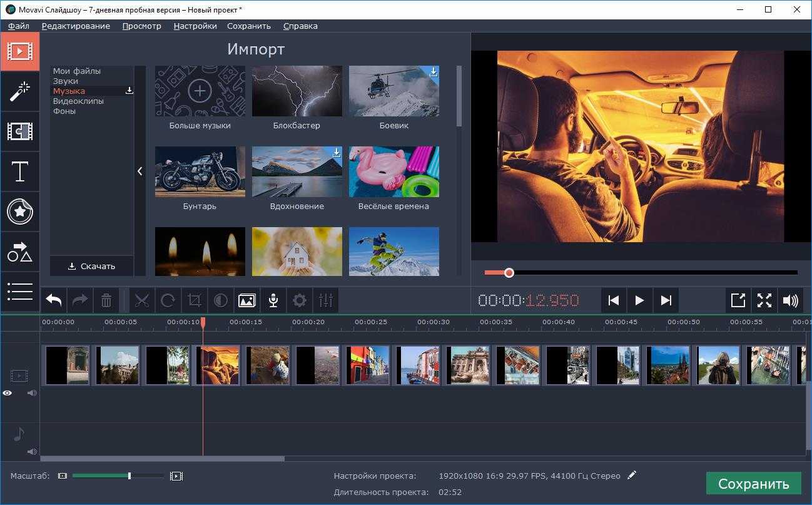Open the Сохранить menu
The width and height of the screenshot is (812, 505).
(249, 26)
